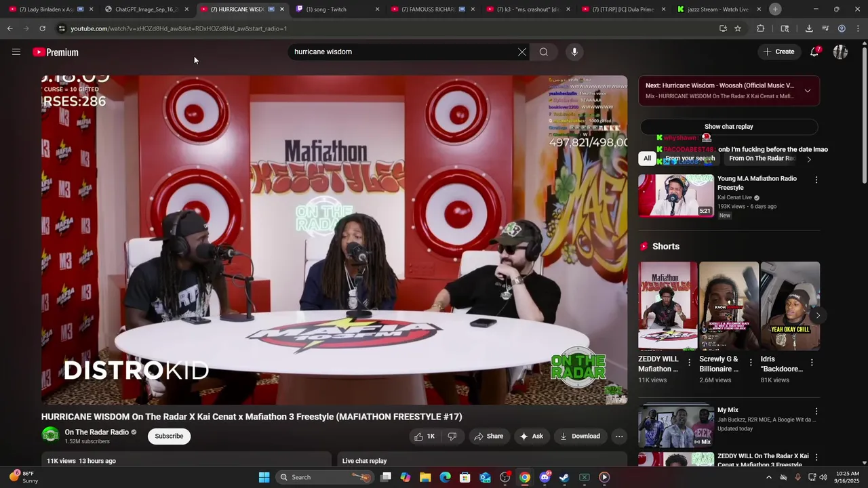Viewport: 868px width, 488px height.
Task: Open options for Young M.A Mafiathon video
Action: pyautogui.click(x=816, y=180)
